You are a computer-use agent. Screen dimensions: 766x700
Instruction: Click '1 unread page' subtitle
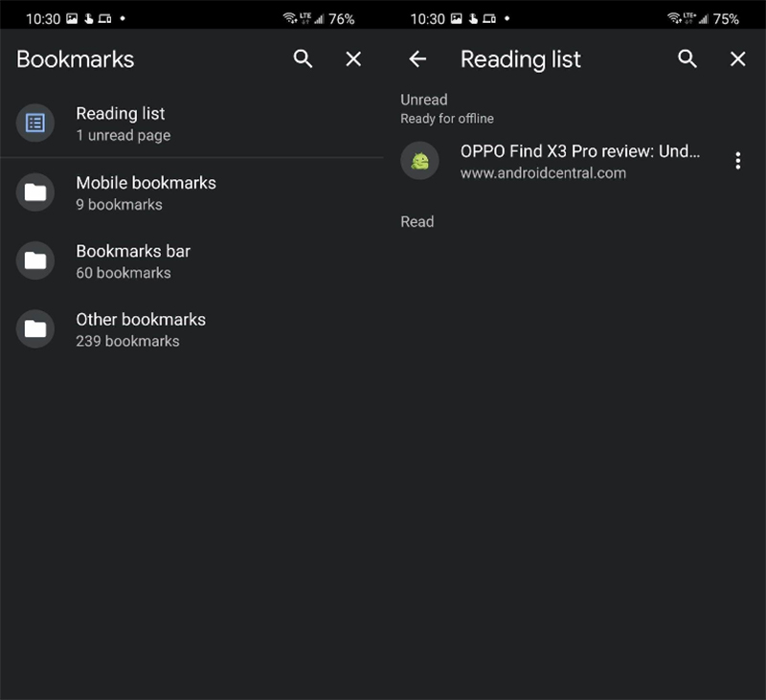click(124, 135)
